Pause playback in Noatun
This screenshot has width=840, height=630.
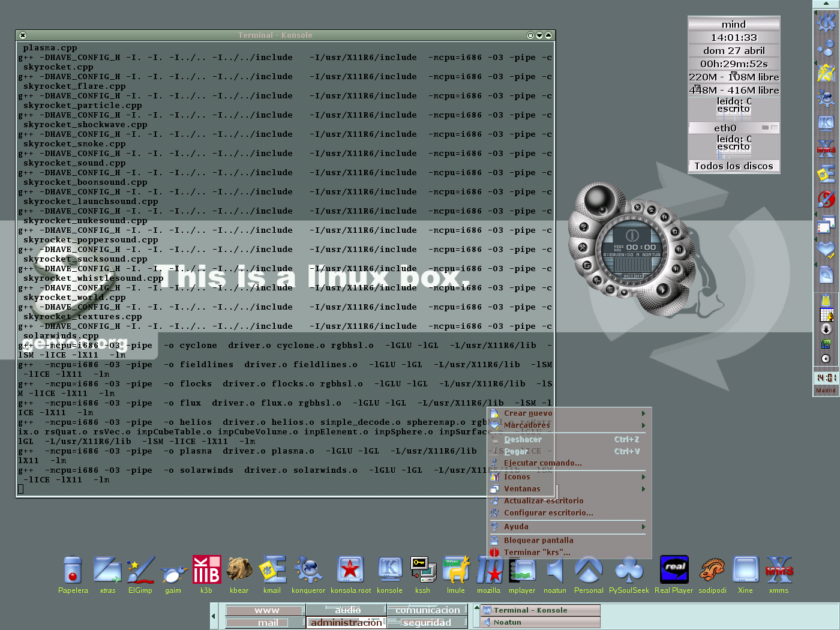point(679,250)
